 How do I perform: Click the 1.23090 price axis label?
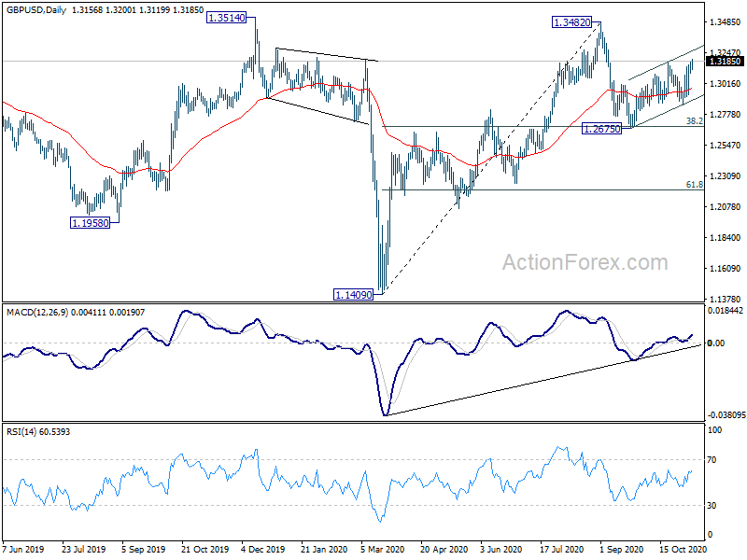pyautogui.click(x=726, y=175)
